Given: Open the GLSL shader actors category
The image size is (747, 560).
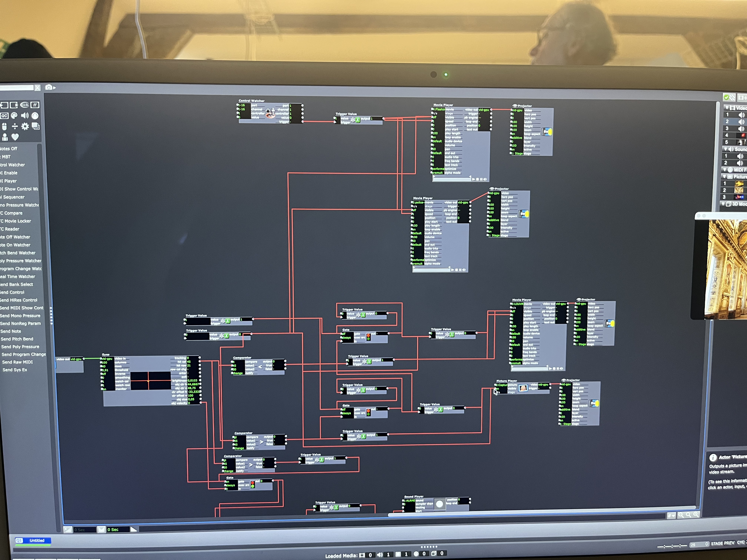Looking at the screenshot, I should (25, 105).
